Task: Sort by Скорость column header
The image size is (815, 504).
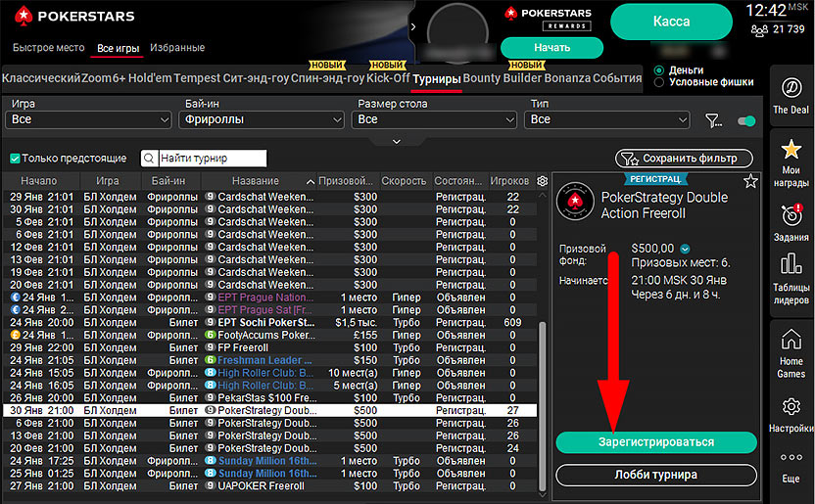Action: click(x=404, y=181)
